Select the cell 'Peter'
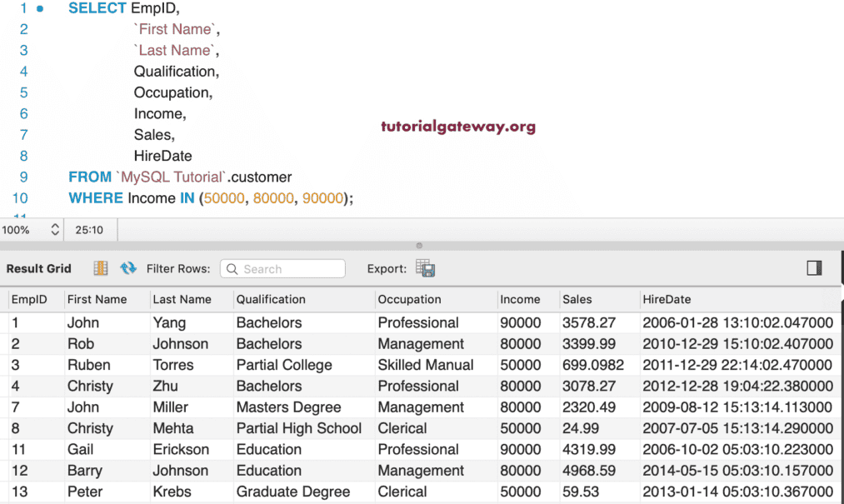 84,492
